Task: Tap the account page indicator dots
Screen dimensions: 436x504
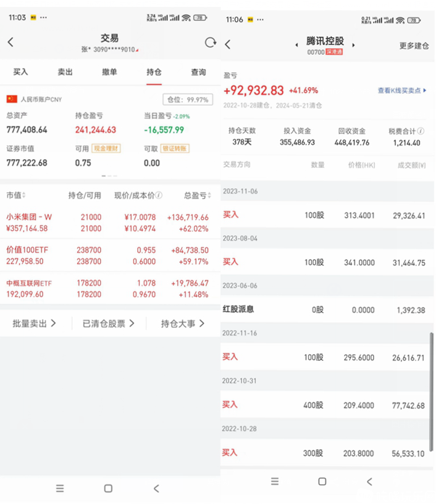Action: pos(109,176)
